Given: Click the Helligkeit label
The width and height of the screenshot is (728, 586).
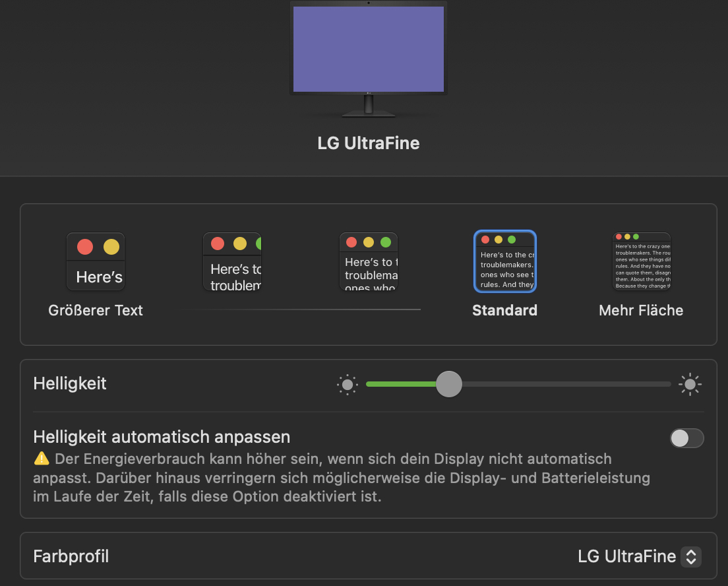Looking at the screenshot, I should tap(70, 383).
